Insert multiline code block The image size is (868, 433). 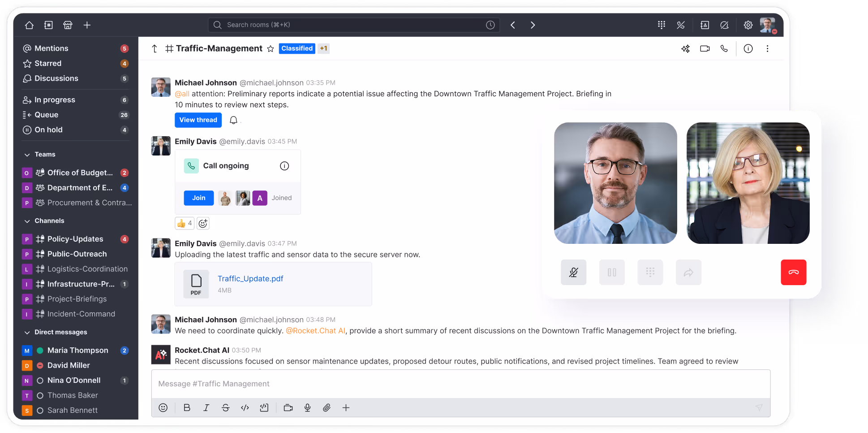(264, 408)
